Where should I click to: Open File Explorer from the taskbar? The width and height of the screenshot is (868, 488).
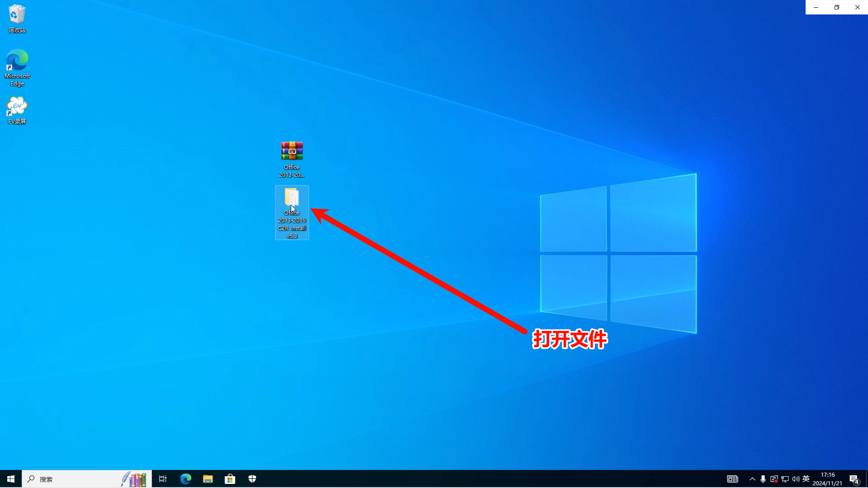pos(208,479)
